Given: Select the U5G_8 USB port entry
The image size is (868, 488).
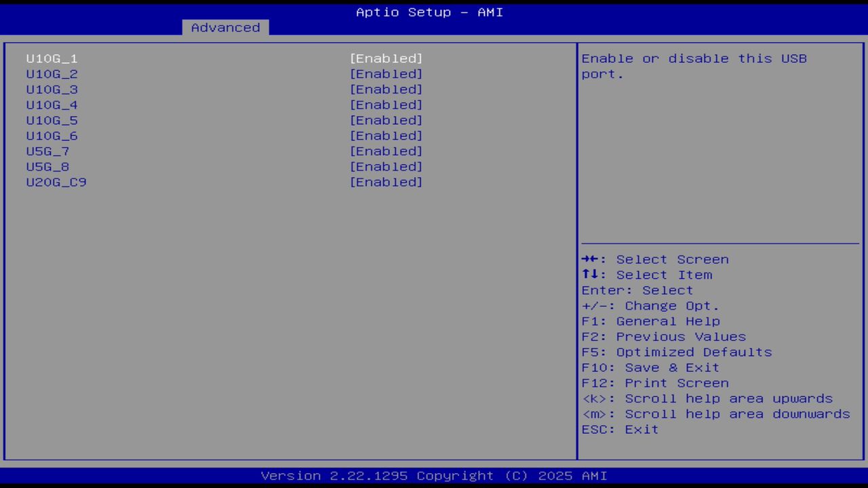Looking at the screenshot, I should [x=47, y=166].
